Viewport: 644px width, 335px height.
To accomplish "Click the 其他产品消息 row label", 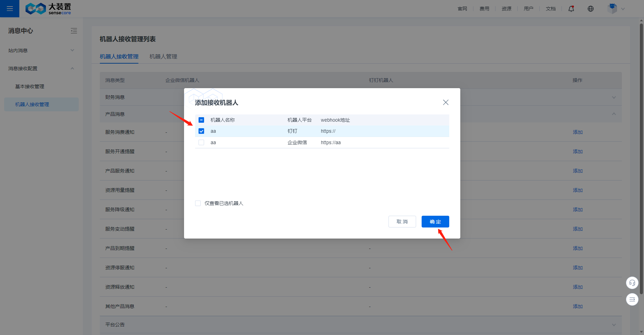I will coord(120,306).
